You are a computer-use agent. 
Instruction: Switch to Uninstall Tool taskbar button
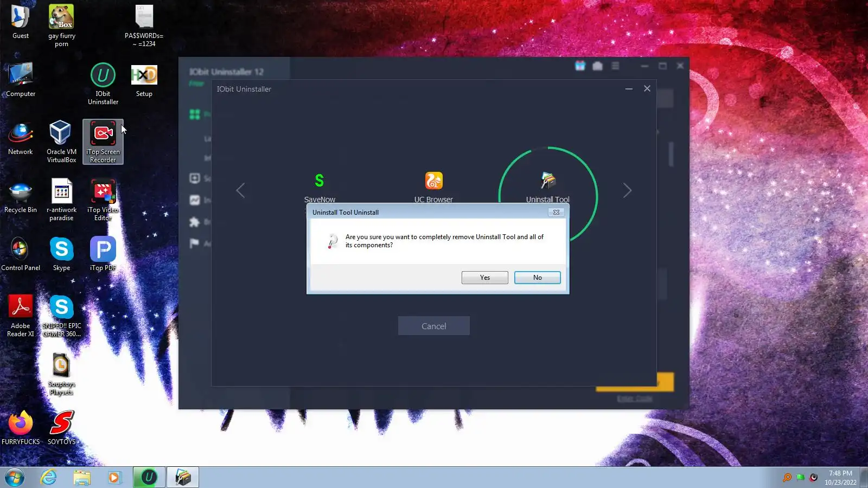pyautogui.click(x=183, y=478)
